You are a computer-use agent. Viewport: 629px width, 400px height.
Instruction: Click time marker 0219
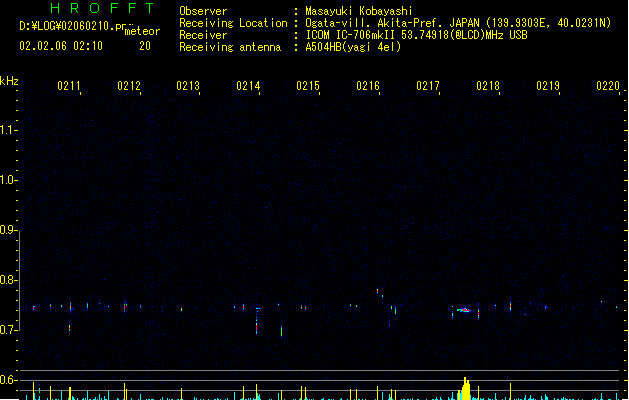point(548,86)
